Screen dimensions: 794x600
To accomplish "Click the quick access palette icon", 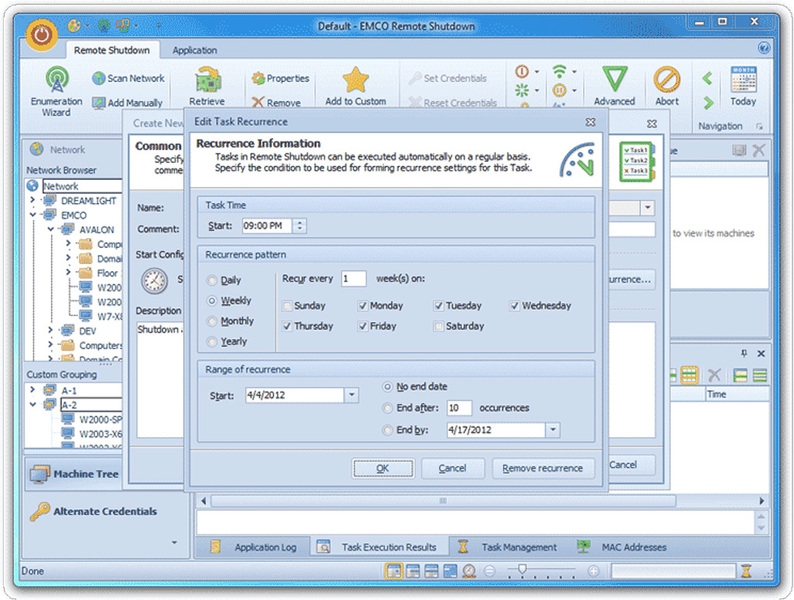I will click(74, 25).
